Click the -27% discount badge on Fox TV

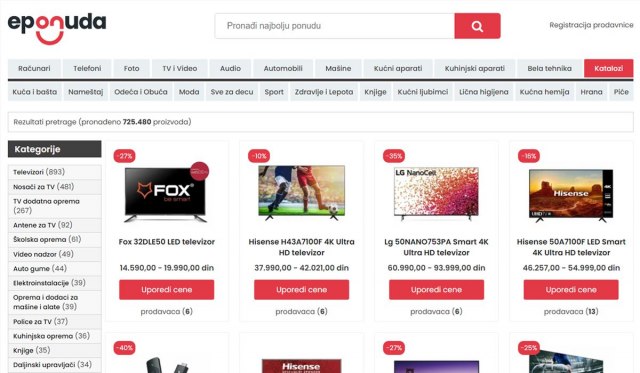pyautogui.click(x=124, y=156)
